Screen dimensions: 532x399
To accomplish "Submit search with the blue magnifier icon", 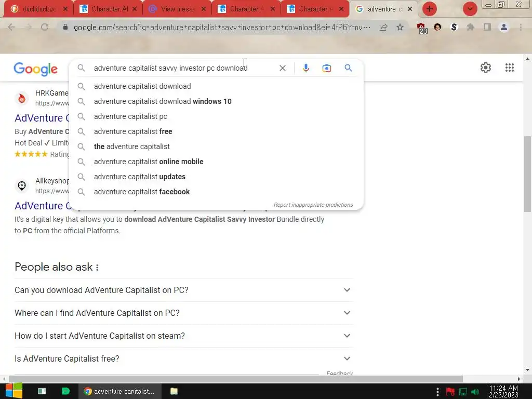I will tap(348, 68).
